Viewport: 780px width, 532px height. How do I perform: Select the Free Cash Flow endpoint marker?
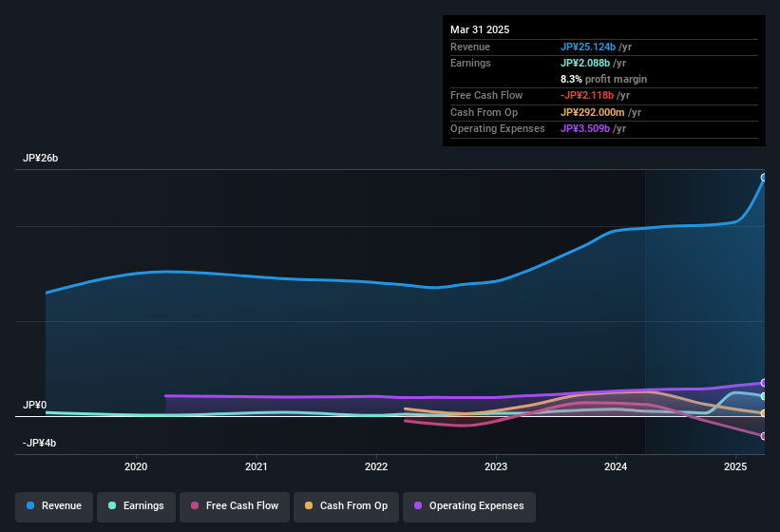pos(764,436)
